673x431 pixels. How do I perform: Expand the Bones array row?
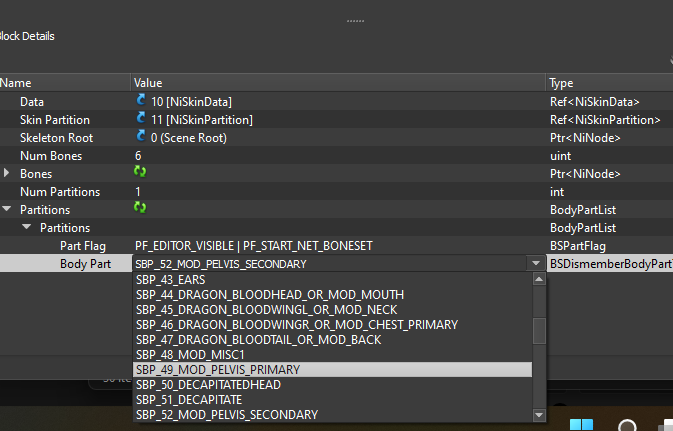6,173
